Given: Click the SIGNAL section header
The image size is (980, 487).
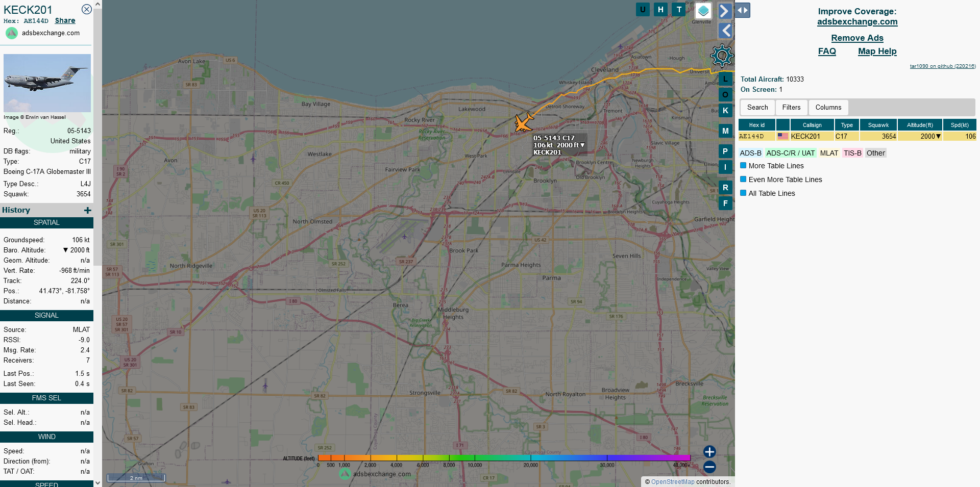Looking at the screenshot, I should 46,316.
